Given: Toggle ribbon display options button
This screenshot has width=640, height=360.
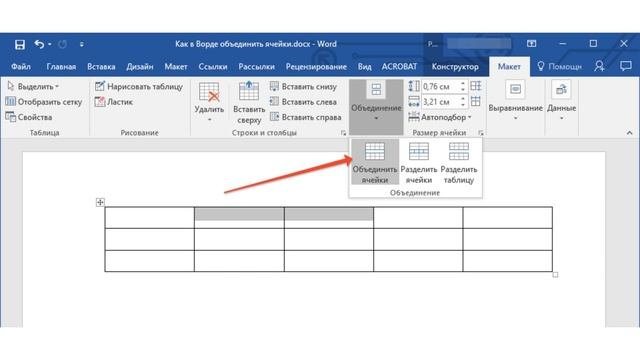Looking at the screenshot, I should [531, 44].
